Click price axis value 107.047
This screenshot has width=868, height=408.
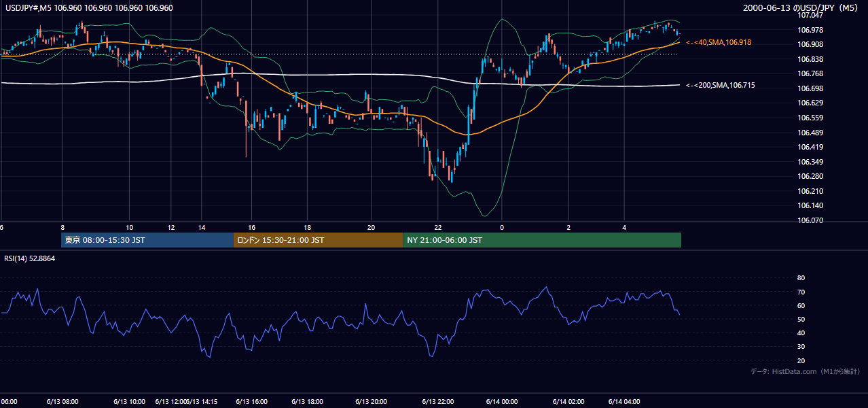tap(810, 15)
